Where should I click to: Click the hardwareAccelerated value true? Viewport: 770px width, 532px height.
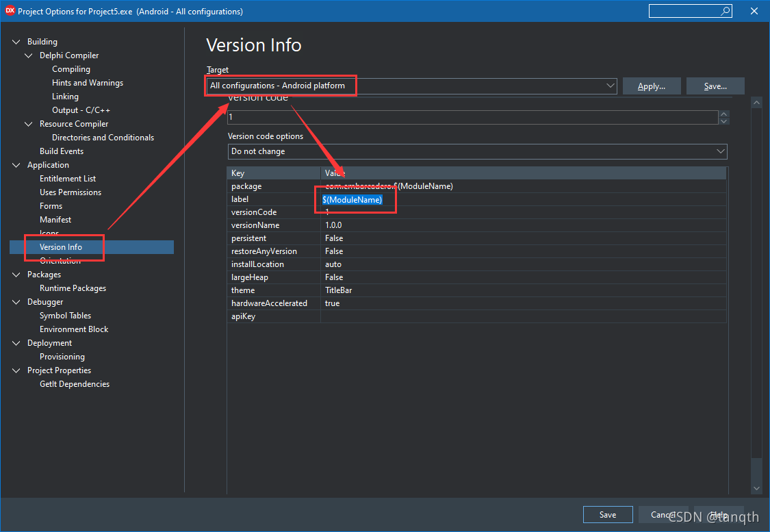click(x=524, y=303)
